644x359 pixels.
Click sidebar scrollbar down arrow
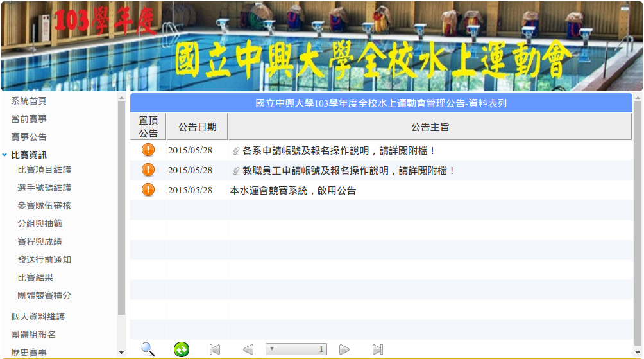click(x=121, y=353)
